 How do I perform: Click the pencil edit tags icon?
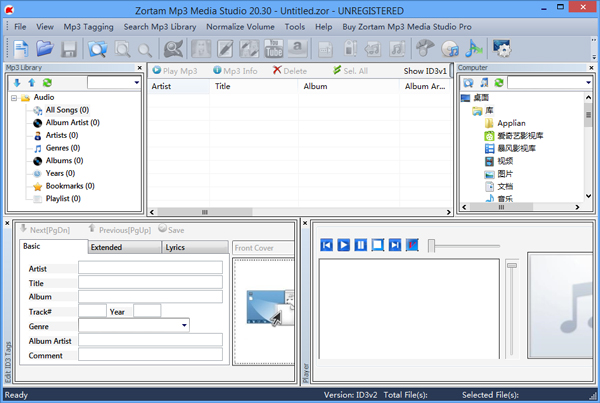coord(225,49)
